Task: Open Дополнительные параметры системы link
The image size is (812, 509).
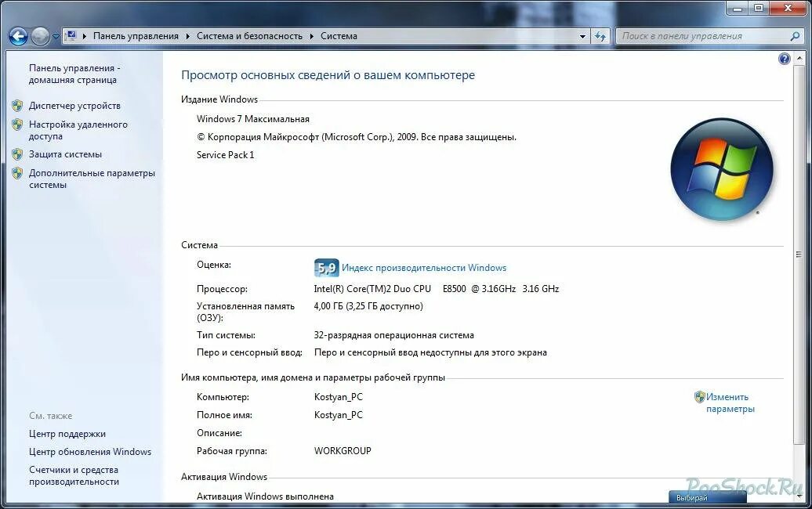Action: [92, 179]
